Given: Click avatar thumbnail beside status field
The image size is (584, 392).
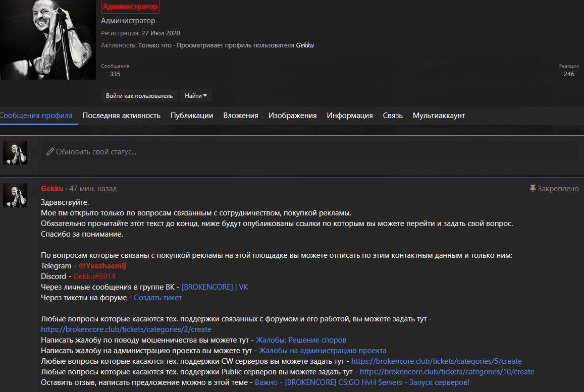Looking at the screenshot, I should 15,153.
